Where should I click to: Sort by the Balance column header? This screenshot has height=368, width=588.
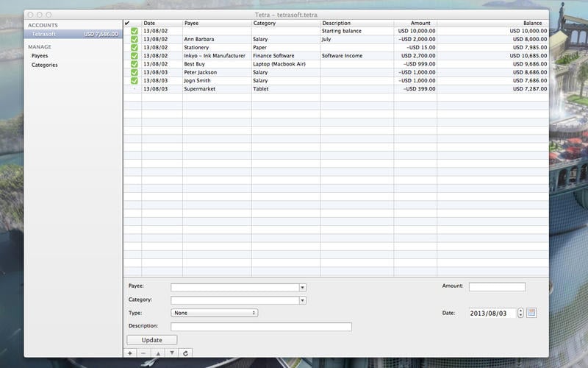(492, 24)
